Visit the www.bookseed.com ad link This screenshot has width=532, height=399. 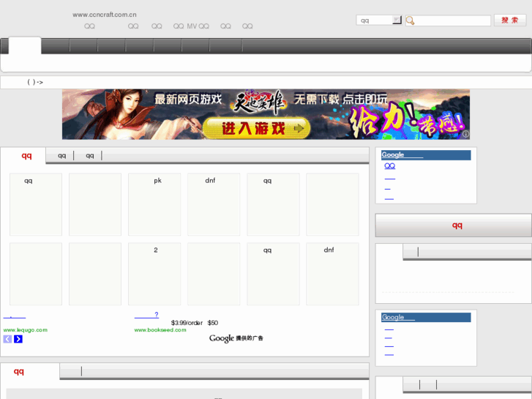click(x=160, y=329)
